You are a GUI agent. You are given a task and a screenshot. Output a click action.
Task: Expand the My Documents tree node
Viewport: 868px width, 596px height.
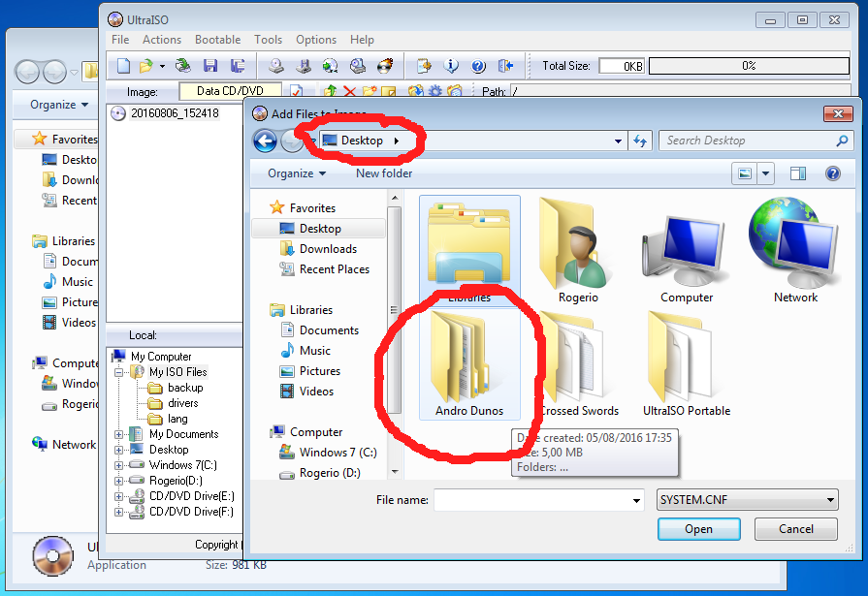coord(119,434)
